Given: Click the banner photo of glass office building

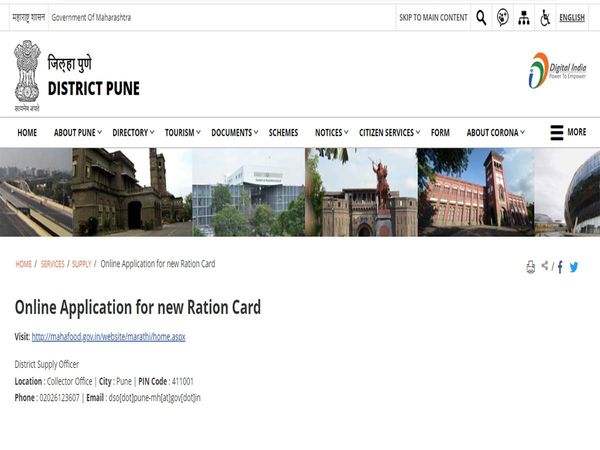Looking at the screenshot, I should click(248, 192).
